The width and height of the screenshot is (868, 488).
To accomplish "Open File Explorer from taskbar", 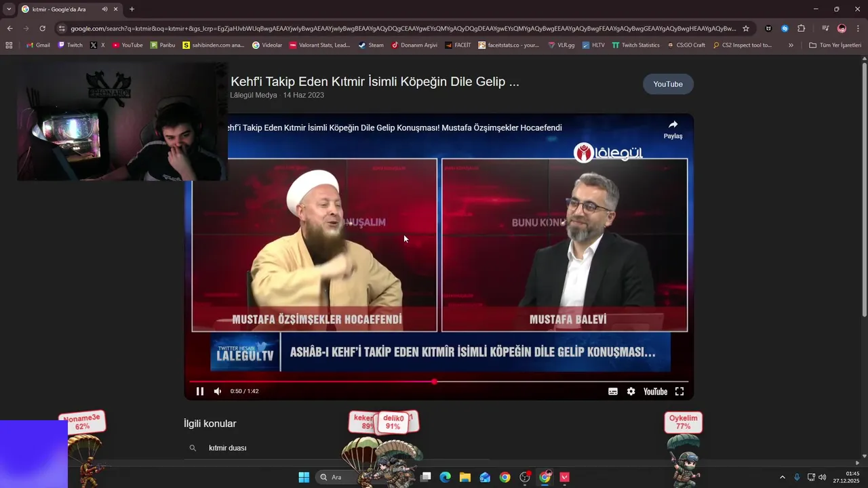I will coord(465,477).
